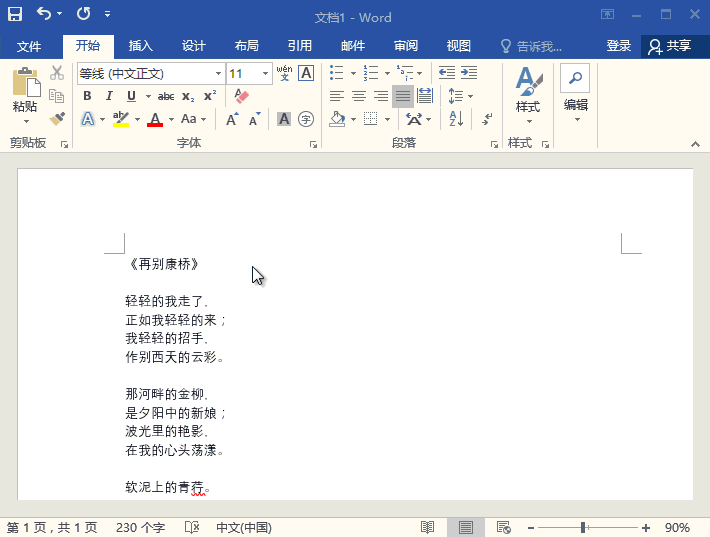Toggle strikethrough formatting
This screenshot has height=537, width=710.
click(166, 96)
